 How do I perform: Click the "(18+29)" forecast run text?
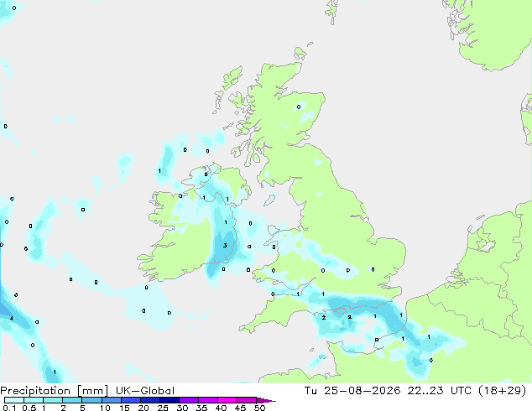(502, 391)
